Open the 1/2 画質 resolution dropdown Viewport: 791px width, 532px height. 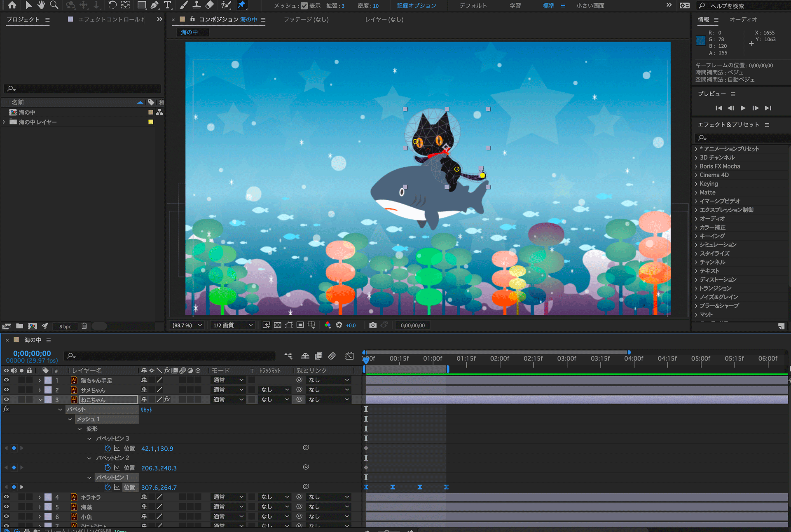click(233, 325)
